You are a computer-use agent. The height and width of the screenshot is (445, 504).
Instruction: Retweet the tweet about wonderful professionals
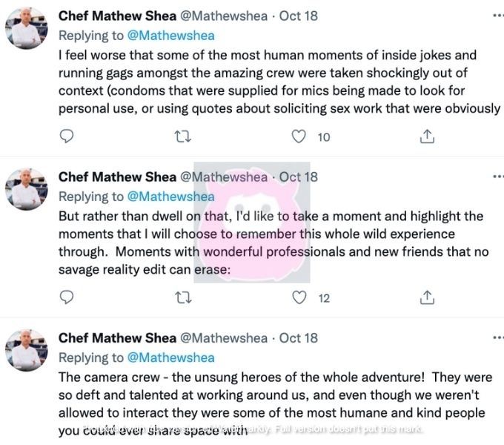pyautogui.click(x=183, y=297)
